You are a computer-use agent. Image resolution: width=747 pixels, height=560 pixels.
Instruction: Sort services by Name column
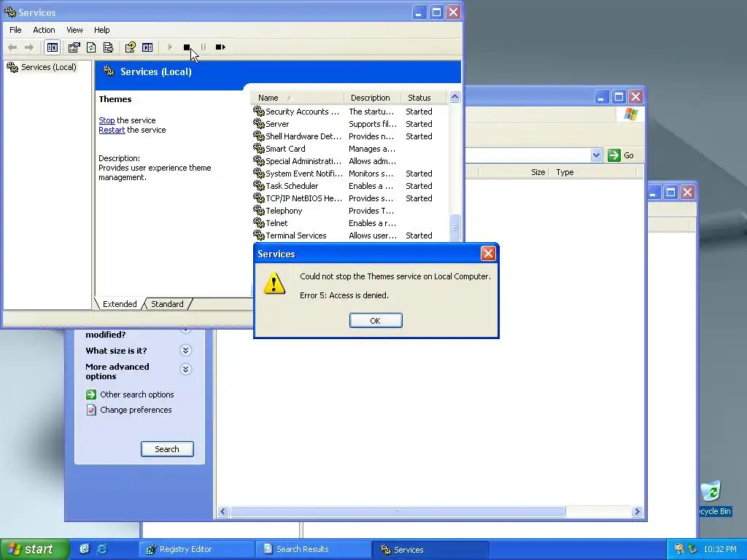tap(296, 98)
